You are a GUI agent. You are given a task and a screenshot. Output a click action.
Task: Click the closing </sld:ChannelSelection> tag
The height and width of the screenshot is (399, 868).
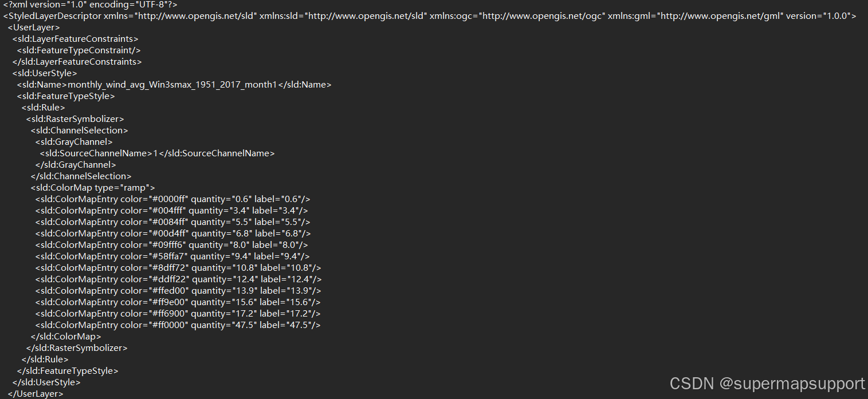[x=81, y=176]
